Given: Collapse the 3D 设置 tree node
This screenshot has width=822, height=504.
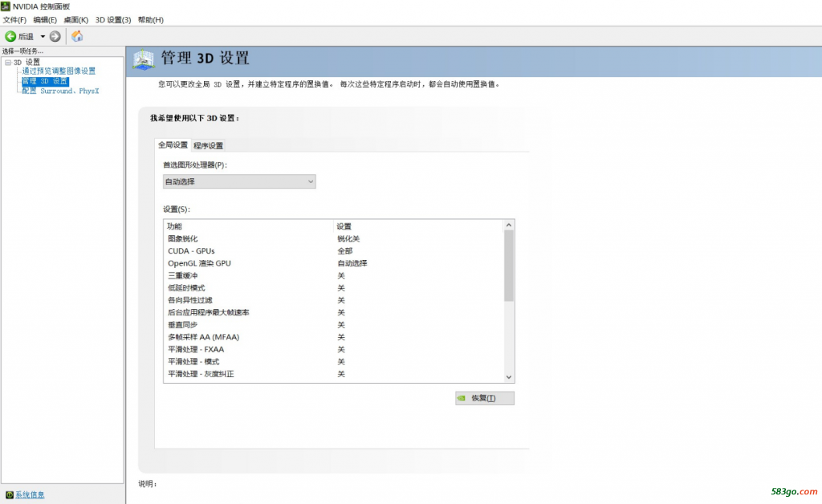Looking at the screenshot, I should 8,63.
